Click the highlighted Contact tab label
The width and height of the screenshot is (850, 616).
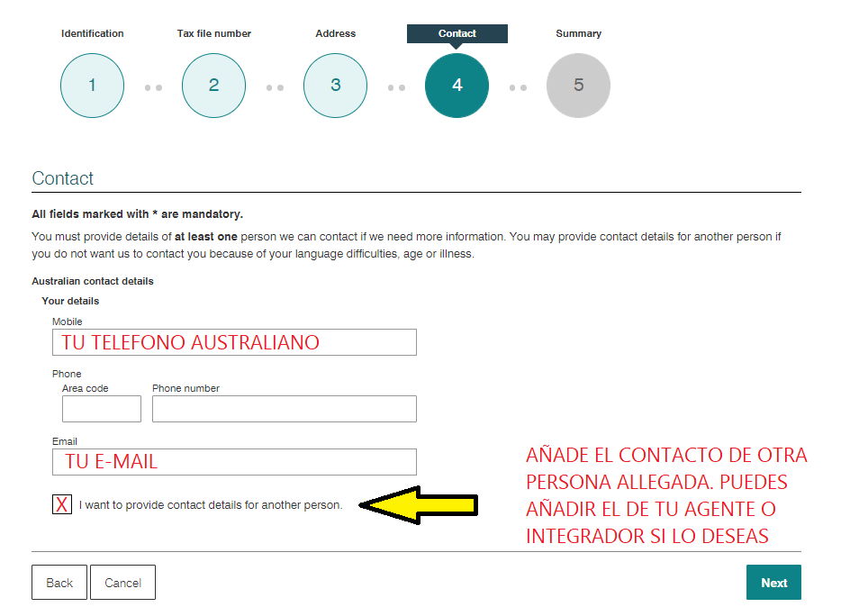point(457,33)
